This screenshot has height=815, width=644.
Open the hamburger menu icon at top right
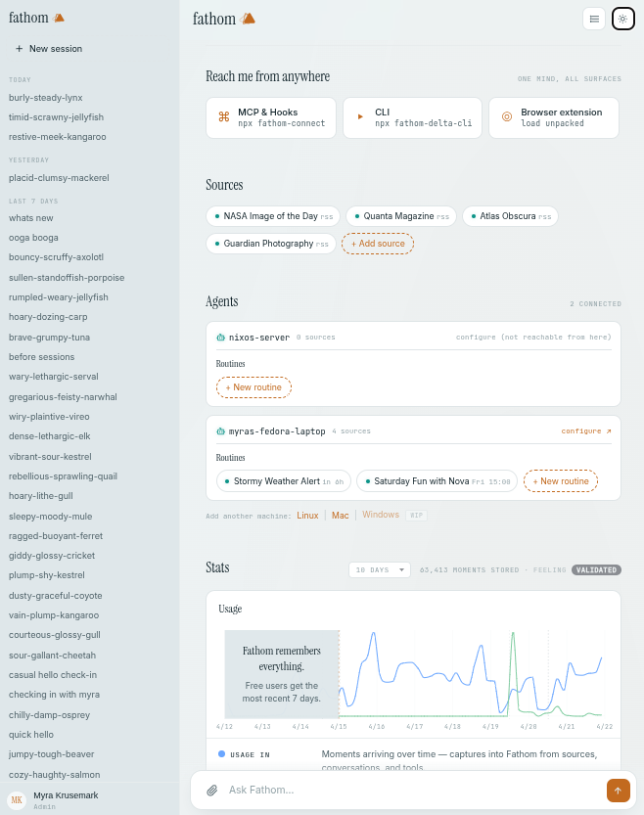click(x=594, y=20)
